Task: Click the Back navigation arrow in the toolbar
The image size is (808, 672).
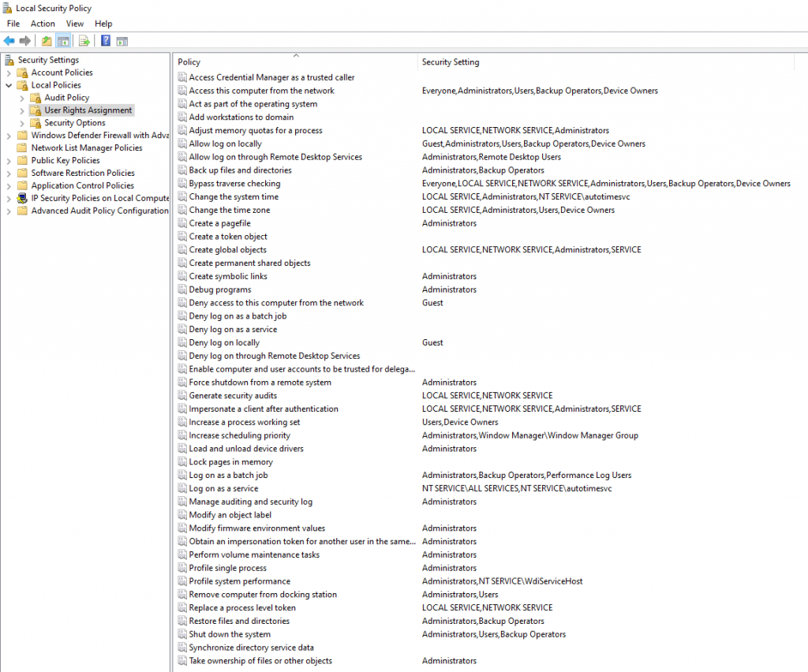Action: click(9, 40)
